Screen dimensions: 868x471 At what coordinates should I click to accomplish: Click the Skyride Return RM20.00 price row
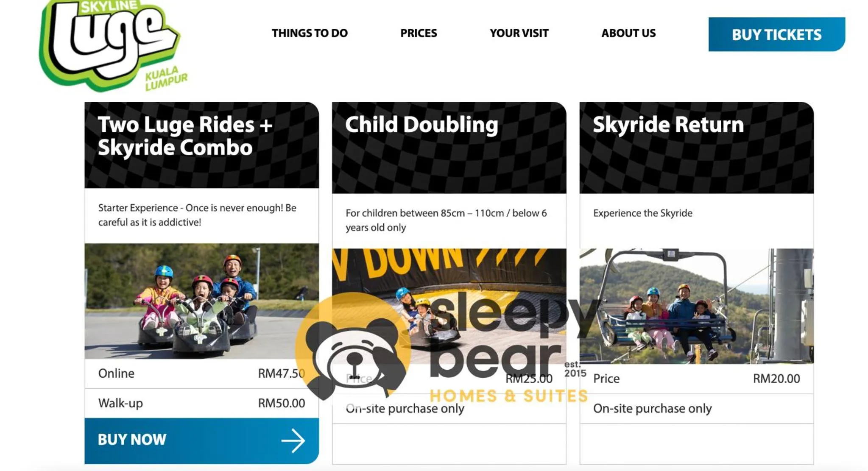696,379
